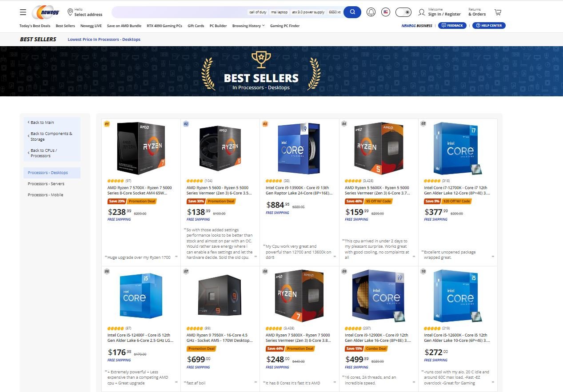The width and height of the screenshot is (563, 392).
Task: Click the US flag country icon
Action: 386,12
